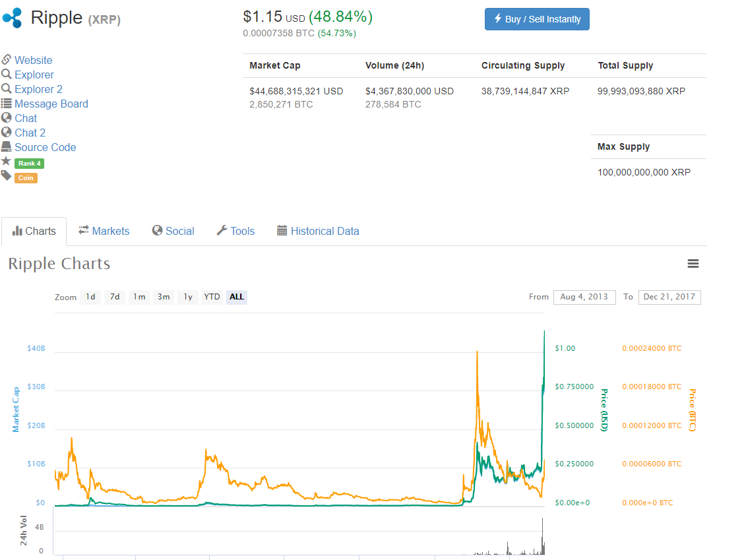Switch to the Tools tab
744x560 pixels.
236,231
